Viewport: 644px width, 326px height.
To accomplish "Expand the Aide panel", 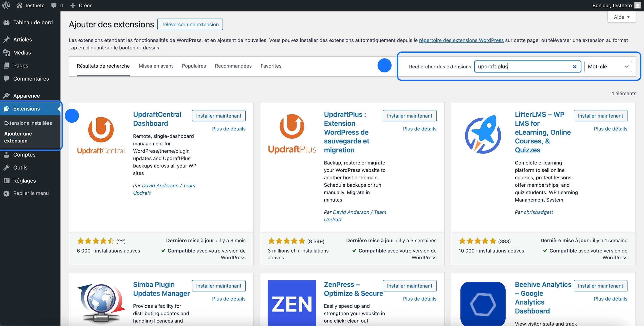I will coord(621,17).
